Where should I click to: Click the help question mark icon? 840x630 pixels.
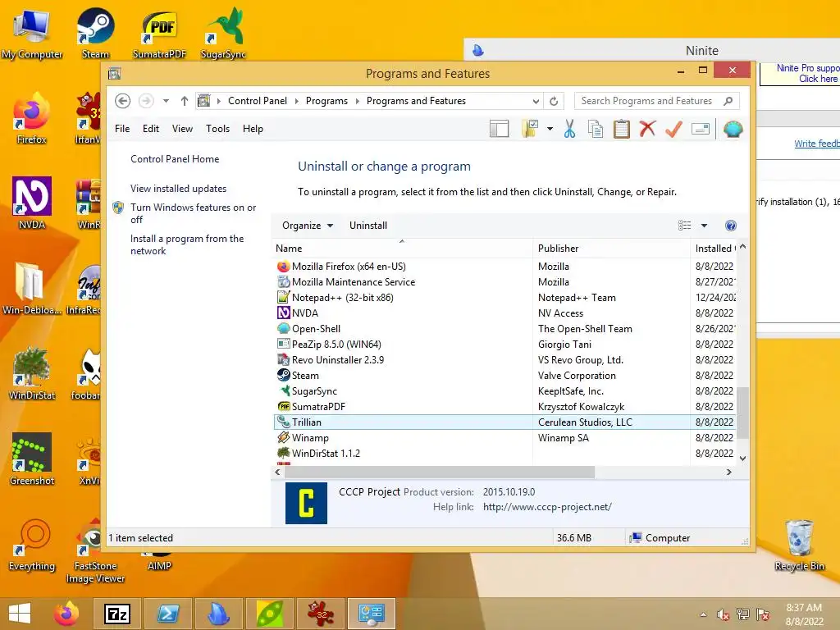click(x=730, y=226)
